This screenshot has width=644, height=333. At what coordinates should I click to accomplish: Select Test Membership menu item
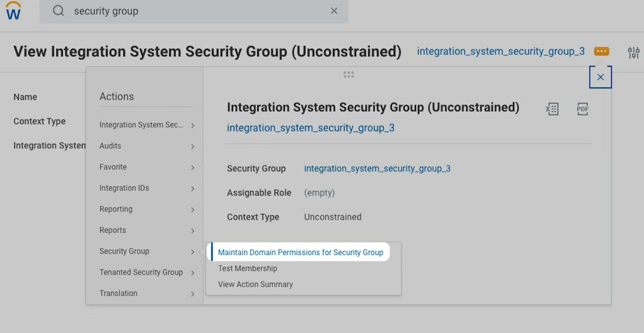[x=247, y=268]
